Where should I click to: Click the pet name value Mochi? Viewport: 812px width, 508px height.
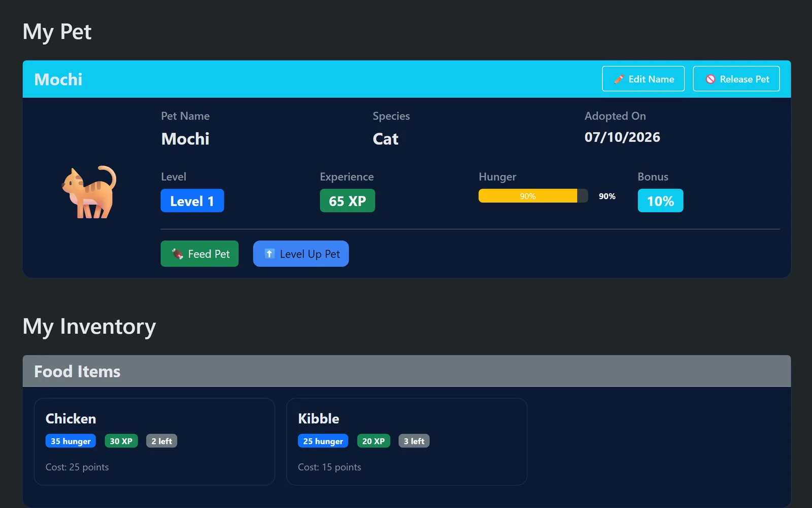point(185,139)
